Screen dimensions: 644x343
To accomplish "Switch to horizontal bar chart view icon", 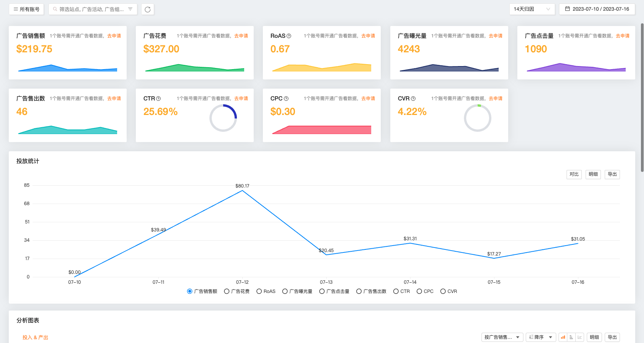I will [x=571, y=337].
